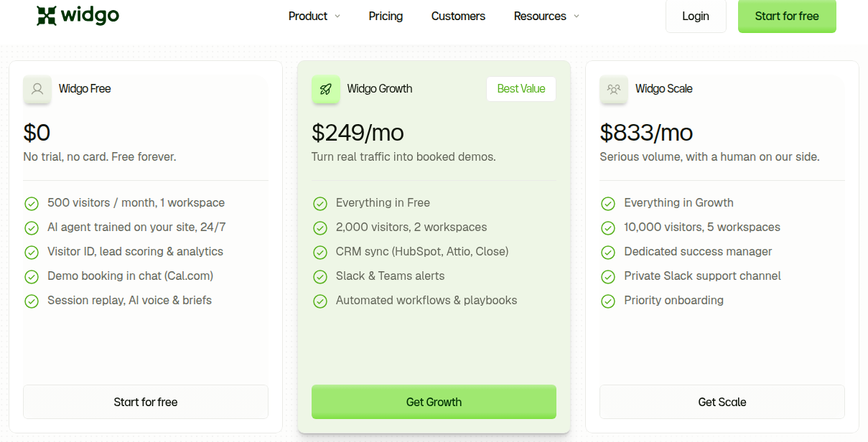Click '2,000 visitors, 2 workspaces' text

(411, 227)
